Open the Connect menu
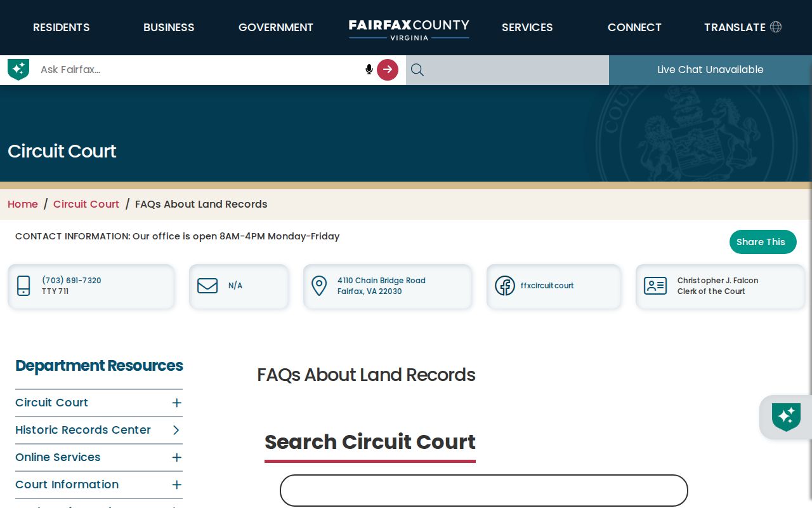812x508 pixels. 634,27
